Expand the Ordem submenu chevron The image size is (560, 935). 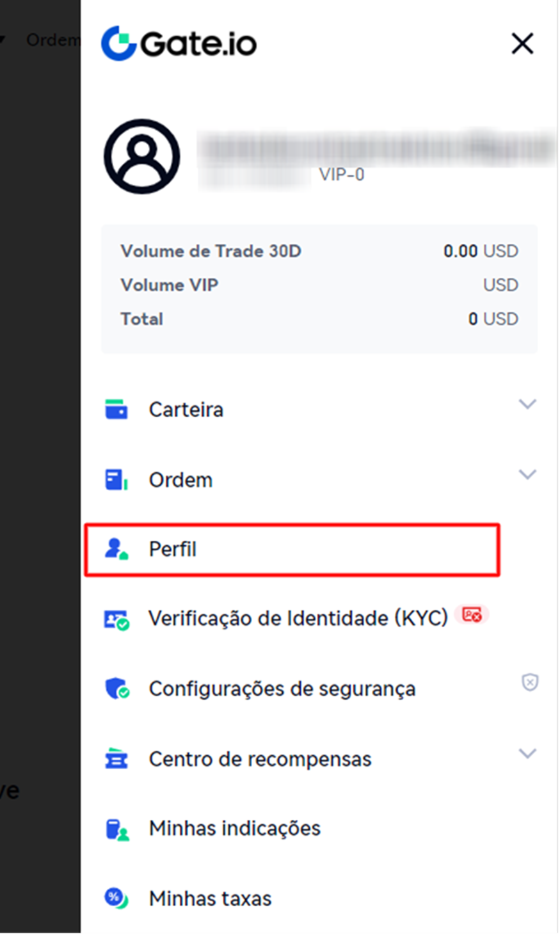point(527,474)
